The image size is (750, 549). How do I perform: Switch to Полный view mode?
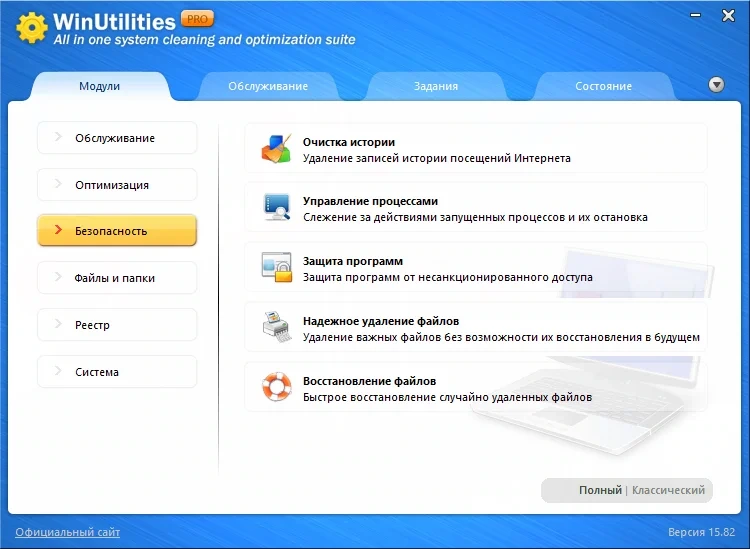click(600, 490)
